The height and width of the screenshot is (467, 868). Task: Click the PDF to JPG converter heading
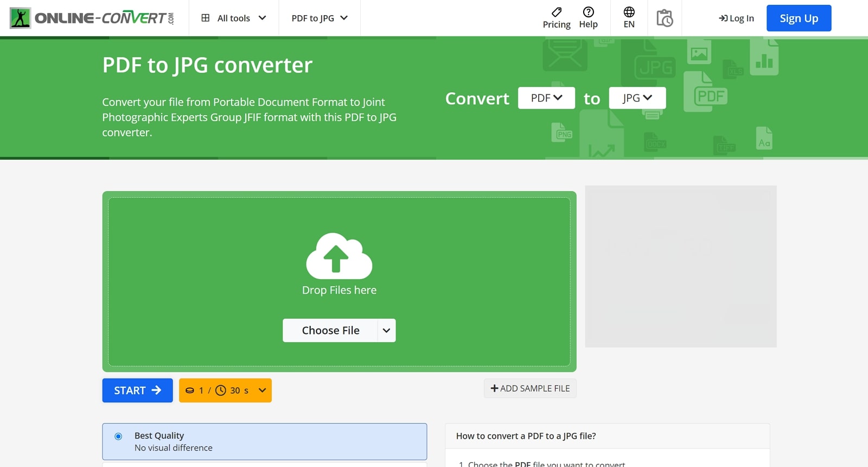(207, 65)
